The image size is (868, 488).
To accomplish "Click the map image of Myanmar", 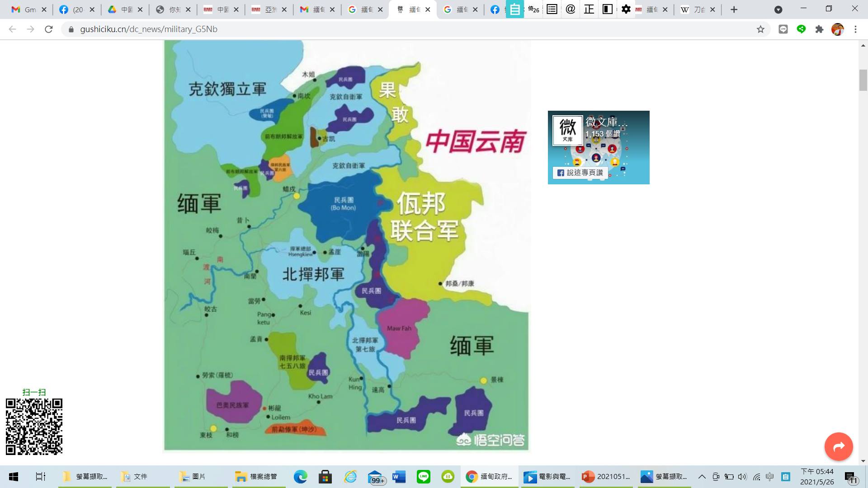I will (346, 245).
